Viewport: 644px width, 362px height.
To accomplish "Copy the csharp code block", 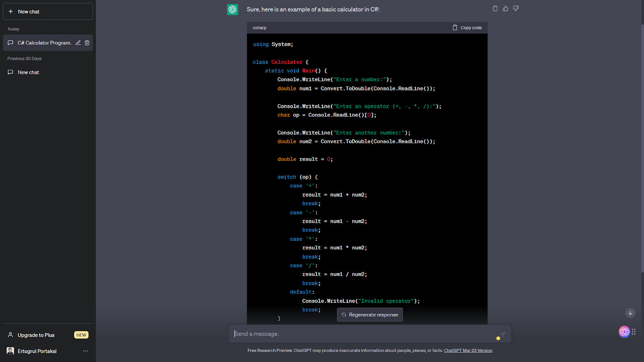I will click(x=467, y=28).
